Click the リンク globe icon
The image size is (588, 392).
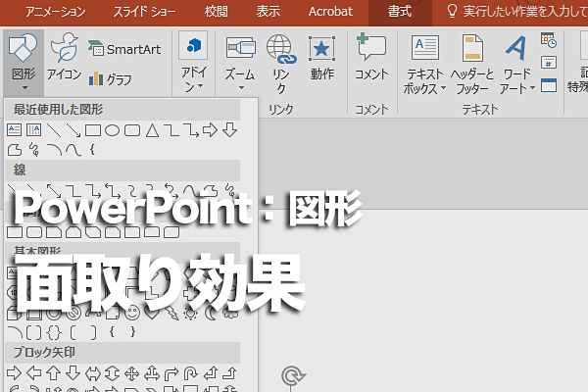281,49
